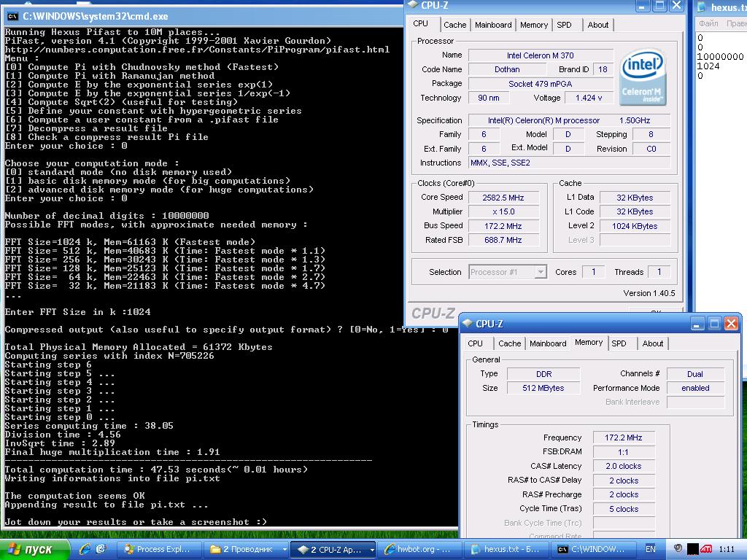Click Version 1.40.5 label
This screenshot has width=747, height=560.
click(649, 293)
